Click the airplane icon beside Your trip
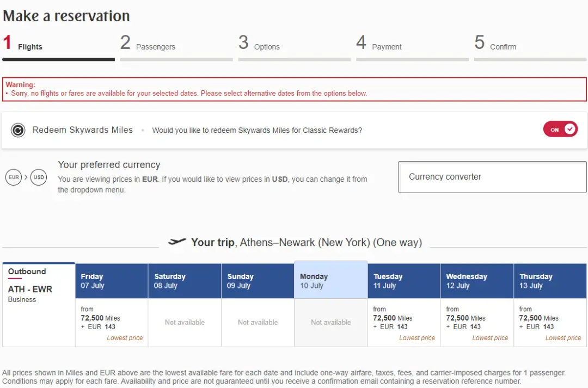 pos(177,242)
